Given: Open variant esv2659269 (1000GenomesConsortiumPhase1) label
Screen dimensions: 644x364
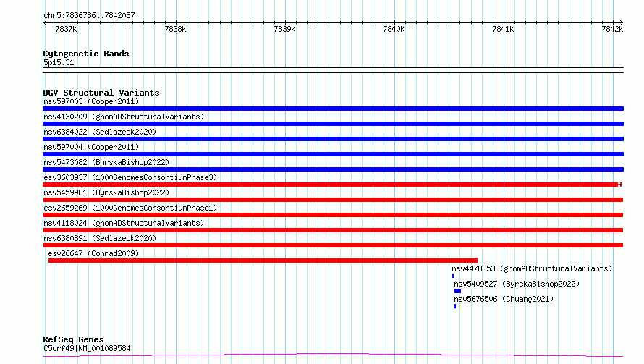Looking at the screenshot, I should point(130,208).
